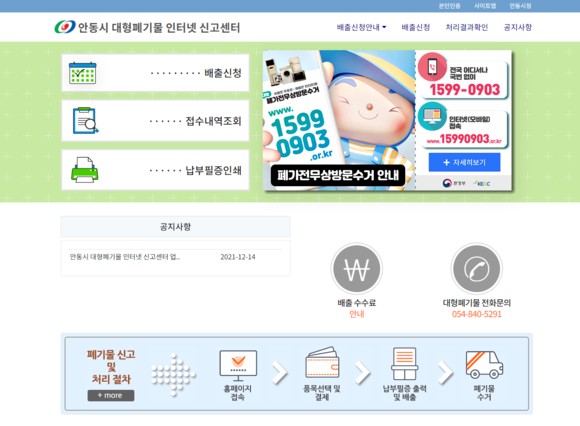580x426 pixels.
Task: Click the Andong city logo icon
Action: (65, 27)
